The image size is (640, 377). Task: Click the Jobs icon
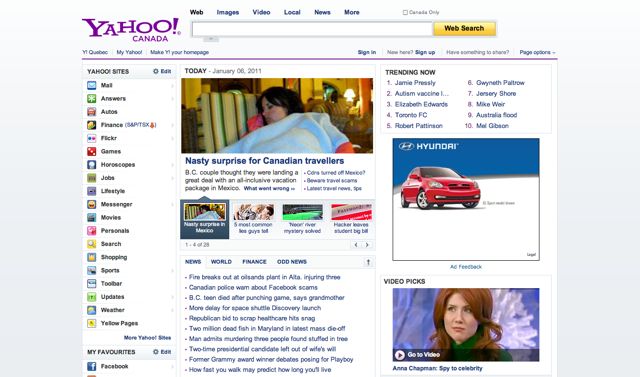coord(91,178)
